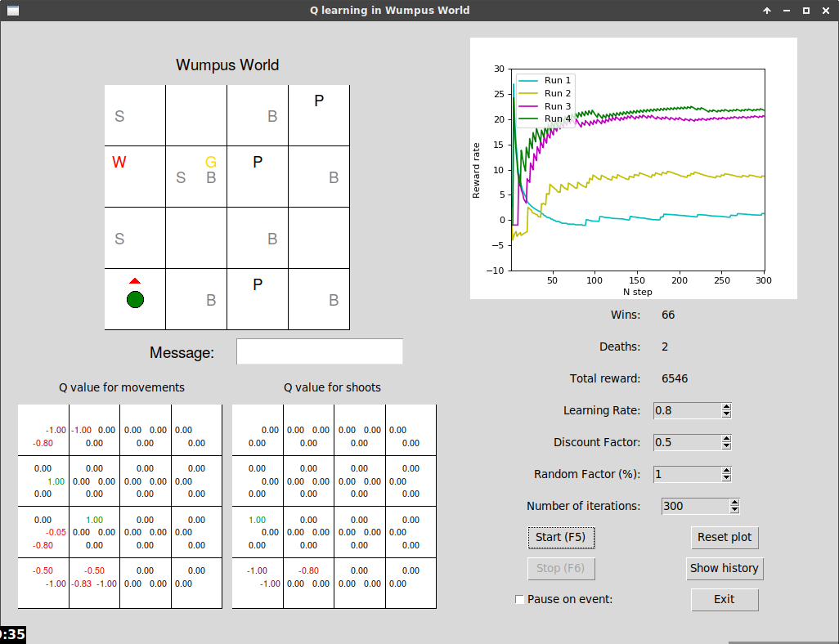
Task: Enable the Pause on event checkbox
Action: [x=519, y=599]
